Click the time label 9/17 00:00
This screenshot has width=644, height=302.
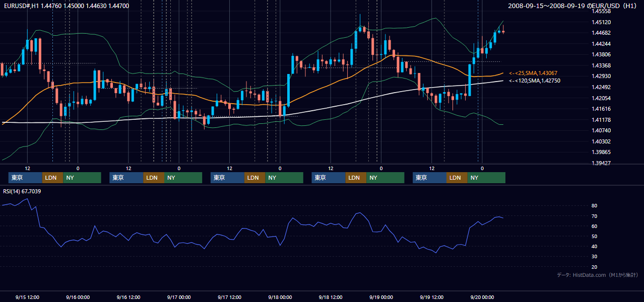pyautogui.click(x=179, y=297)
